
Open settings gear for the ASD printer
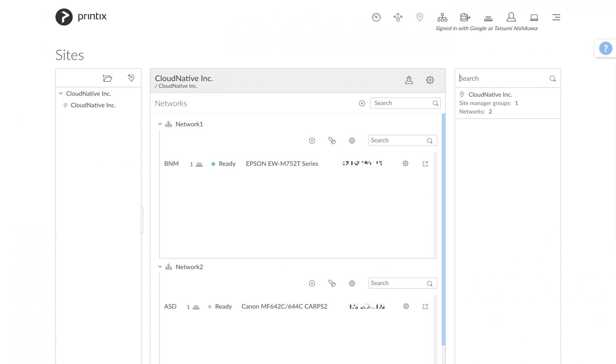(406, 306)
